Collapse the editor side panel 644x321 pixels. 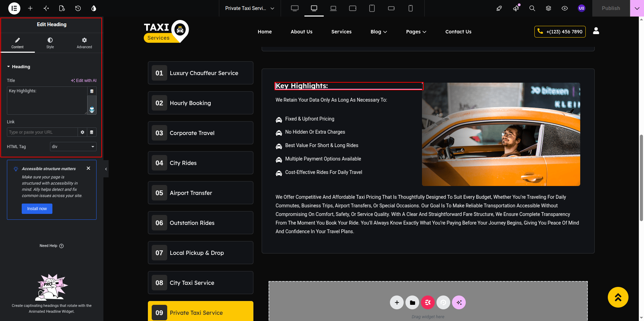point(106,169)
